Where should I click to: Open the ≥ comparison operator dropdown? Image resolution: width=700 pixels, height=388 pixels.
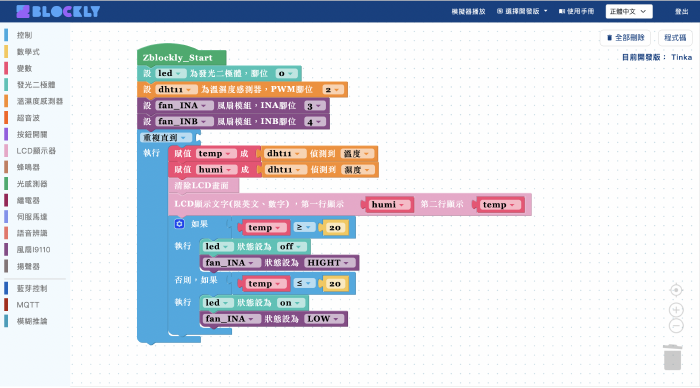coord(304,228)
